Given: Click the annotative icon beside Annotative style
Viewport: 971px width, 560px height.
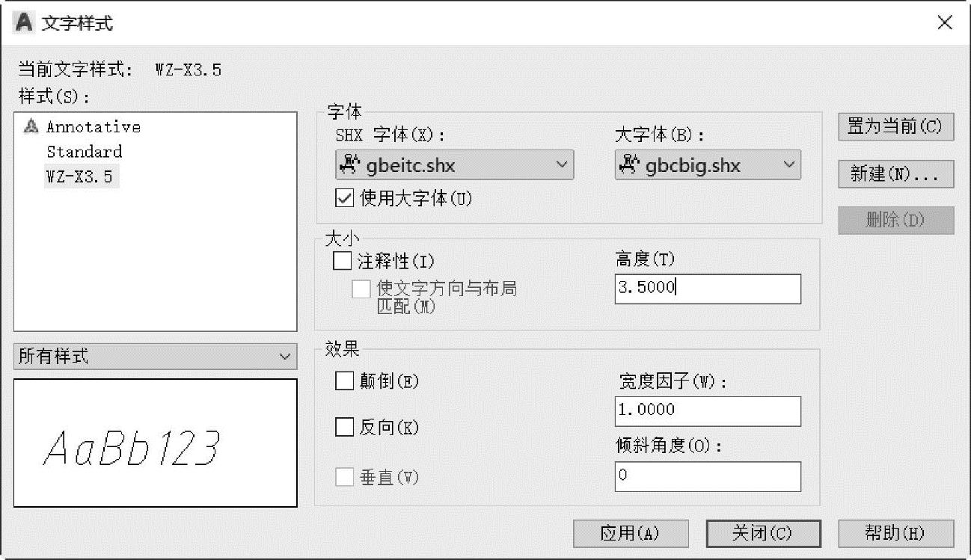Looking at the screenshot, I should (31, 127).
